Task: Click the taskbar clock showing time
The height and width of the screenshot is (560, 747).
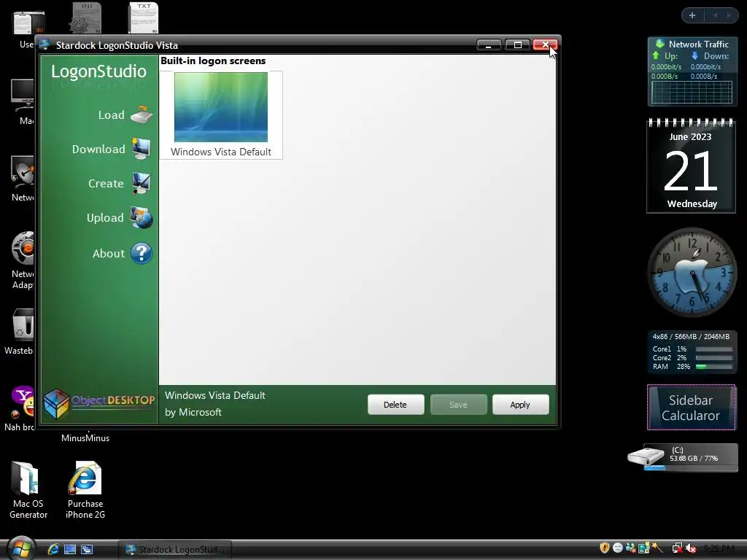Action: (x=719, y=549)
